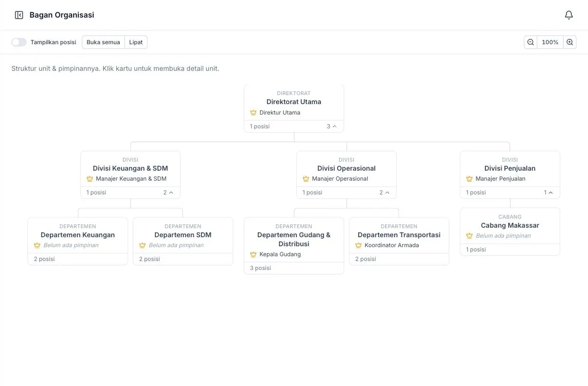Zoom in the organization chart
This screenshot has width=588, height=386.
click(x=569, y=42)
